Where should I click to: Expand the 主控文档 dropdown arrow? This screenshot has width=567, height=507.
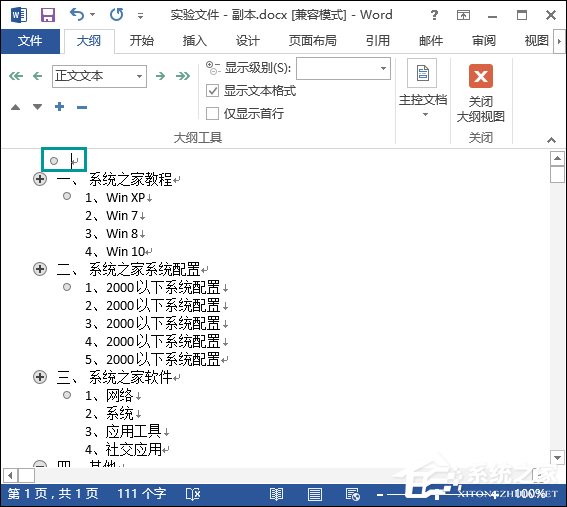point(425,115)
